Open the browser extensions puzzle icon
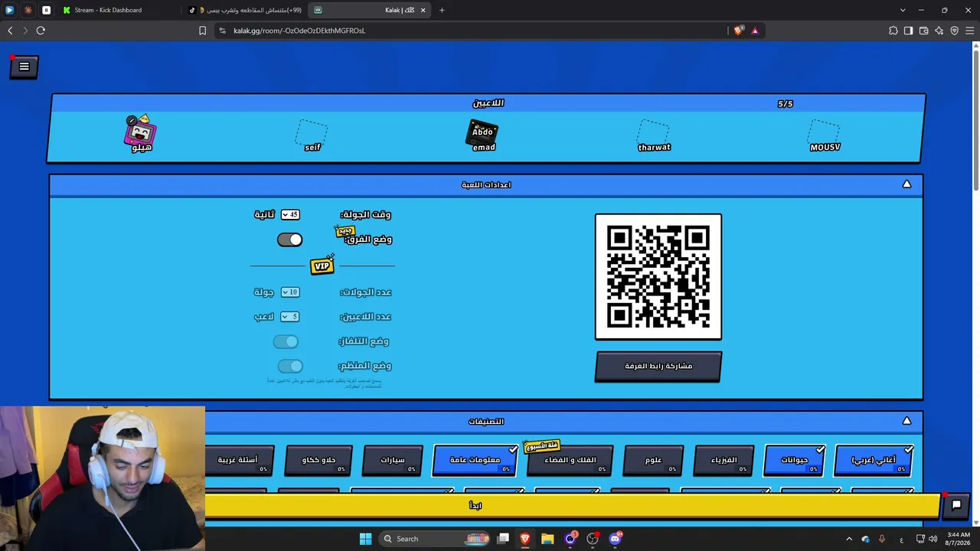Screen dimensions: 980x551 [x=893, y=31]
